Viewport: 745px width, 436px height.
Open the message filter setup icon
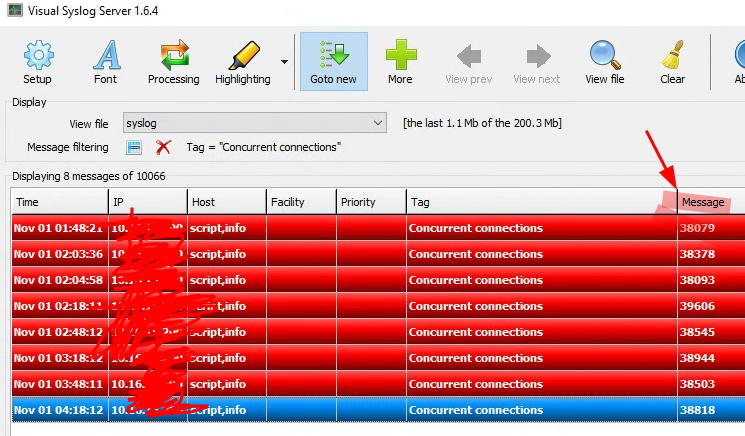pyautogui.click(x=134, y=148)
